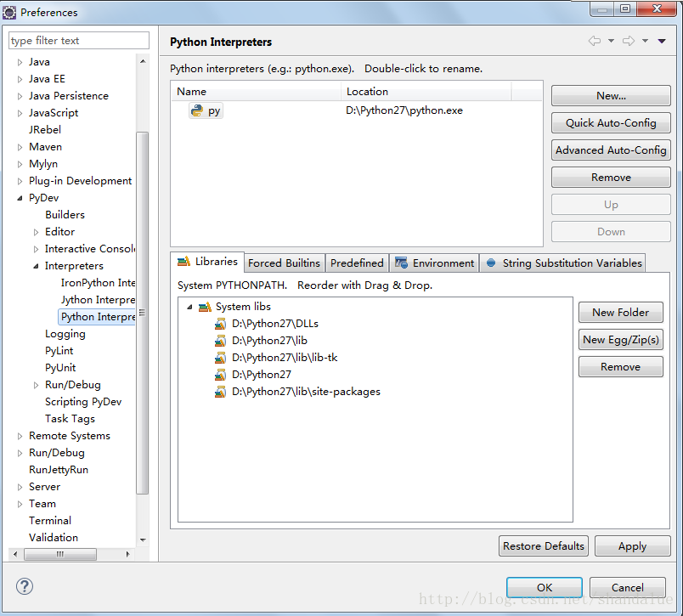Image resolution: width=683 pixels, height=616 pixels.
Task: Click the Python icon beside py interpreter
Action: 197,110
